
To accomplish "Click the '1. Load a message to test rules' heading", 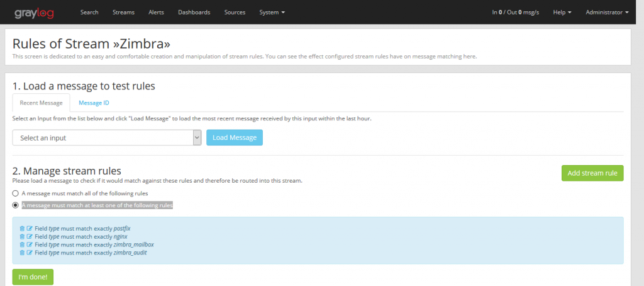I will click(84, 86).
